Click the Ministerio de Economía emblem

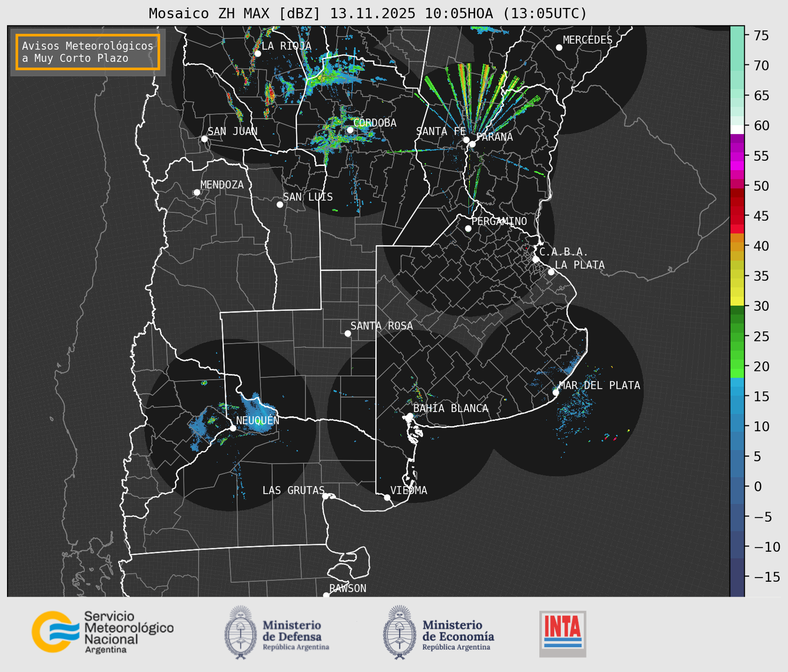(x=399, y=632)
